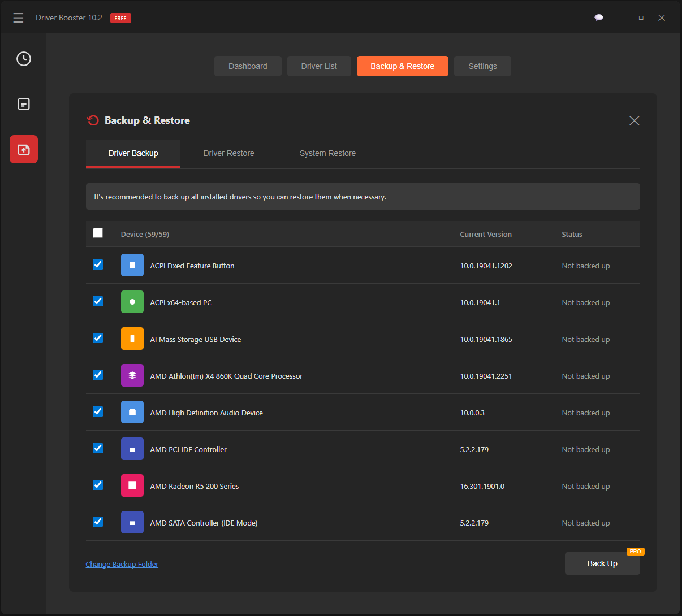Click the red Backup & Restore circular icon
Screen dimensions: 682x616
coord(92,120)
